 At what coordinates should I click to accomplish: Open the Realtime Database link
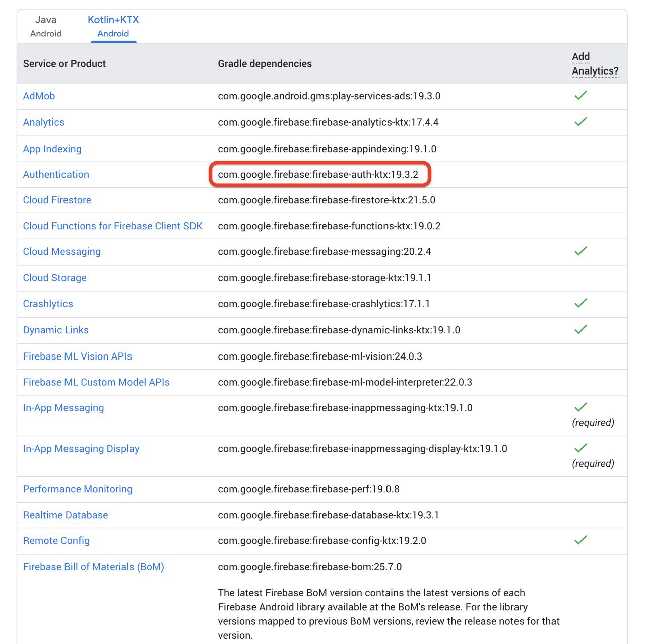click(x=65, y=515)
